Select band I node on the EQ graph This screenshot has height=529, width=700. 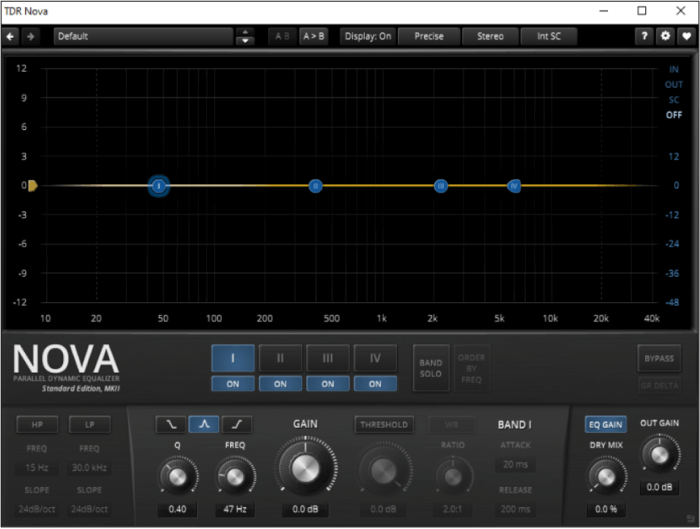[158, 186]
